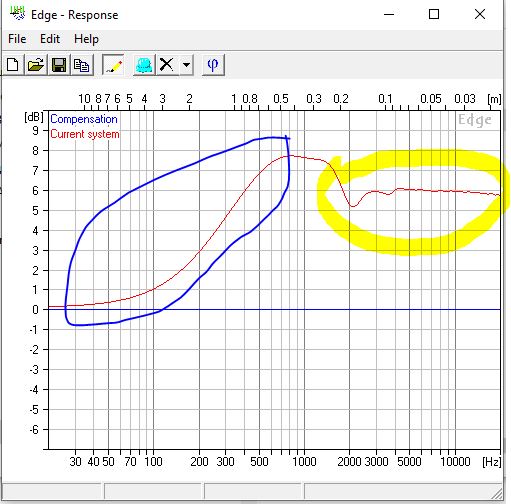Click the Compensation legend label
Screen dimensions: 511x504
84,119
